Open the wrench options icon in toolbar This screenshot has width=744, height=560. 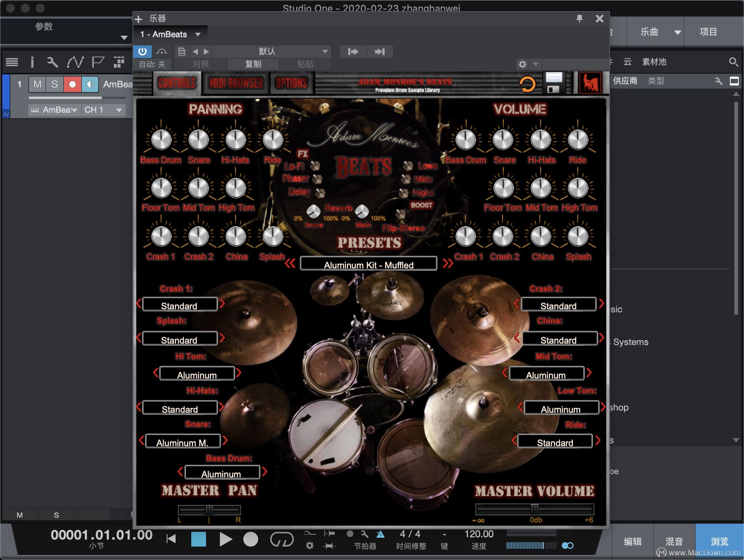[52, 62]
